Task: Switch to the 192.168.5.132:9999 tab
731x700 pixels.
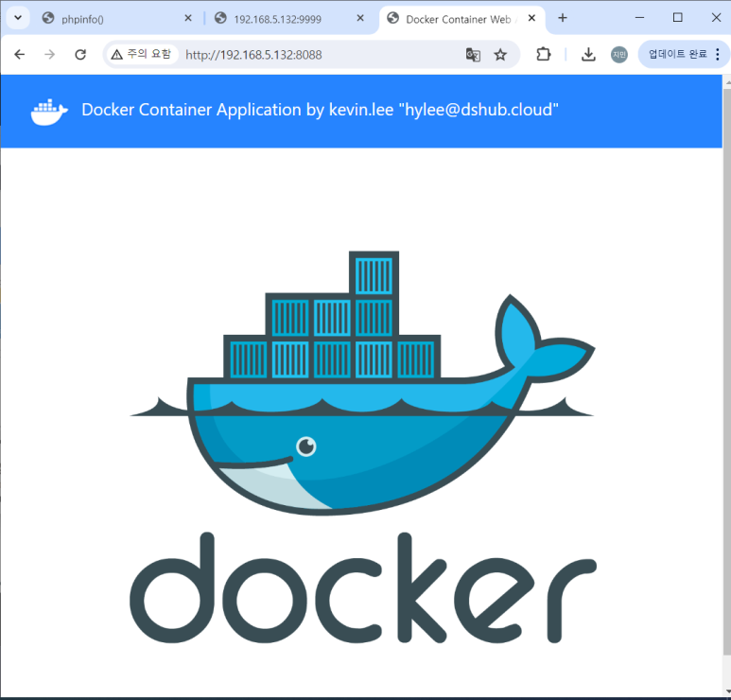Action: [289, 19]
